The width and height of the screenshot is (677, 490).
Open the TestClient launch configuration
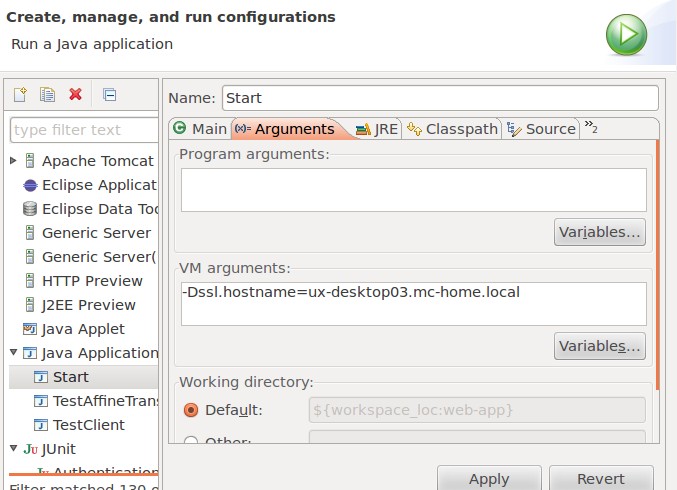[x=88, y=425]
